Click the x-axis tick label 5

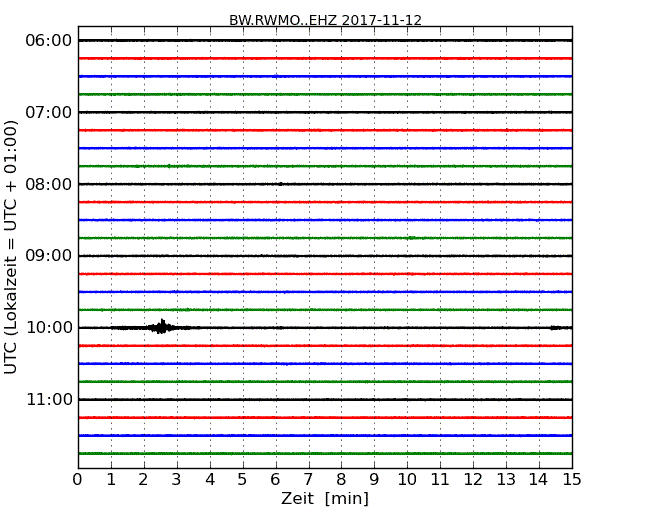pos(243,480)
